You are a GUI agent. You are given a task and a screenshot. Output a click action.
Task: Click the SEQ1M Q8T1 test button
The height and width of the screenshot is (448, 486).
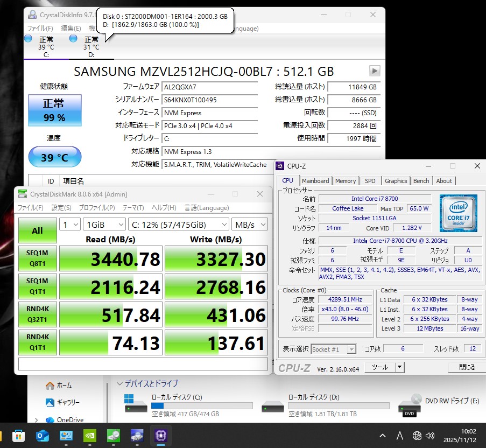coord(37,258)
